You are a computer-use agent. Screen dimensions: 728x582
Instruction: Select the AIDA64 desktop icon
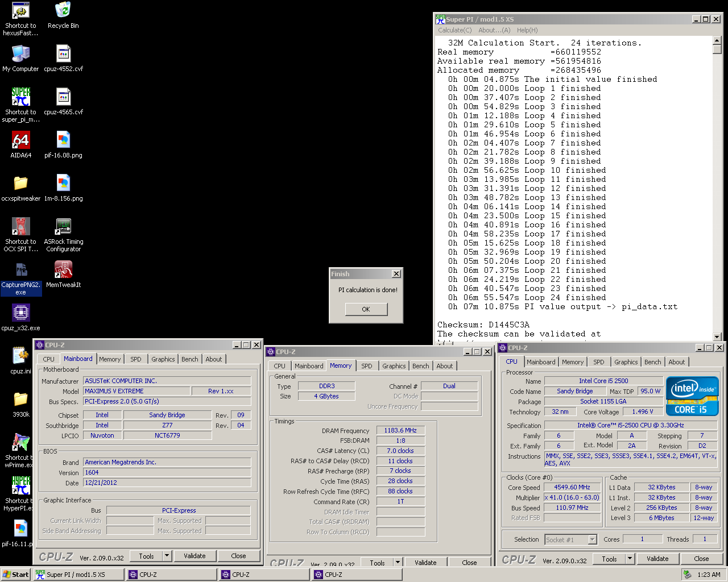(x=21, y=140)
